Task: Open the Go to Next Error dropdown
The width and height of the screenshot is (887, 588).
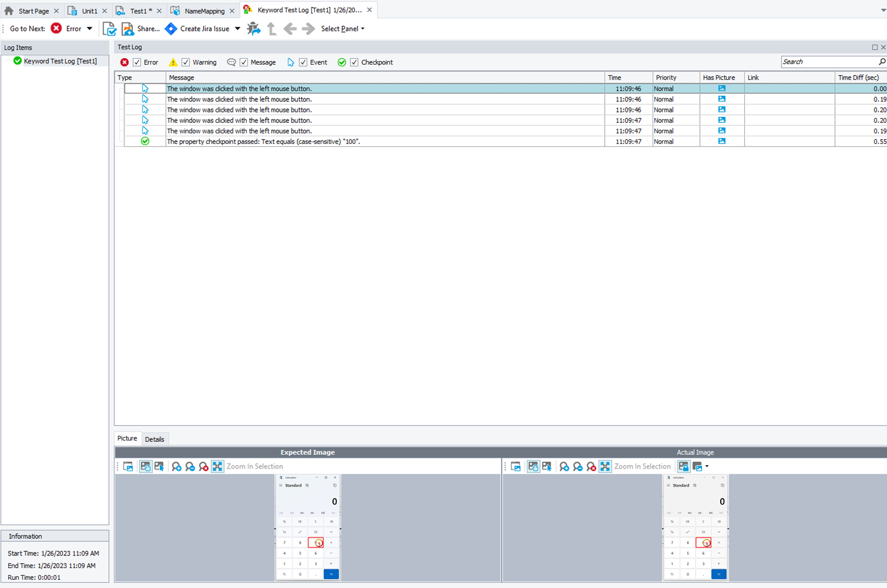Action: pyautogui.click(x=90, y=28)
